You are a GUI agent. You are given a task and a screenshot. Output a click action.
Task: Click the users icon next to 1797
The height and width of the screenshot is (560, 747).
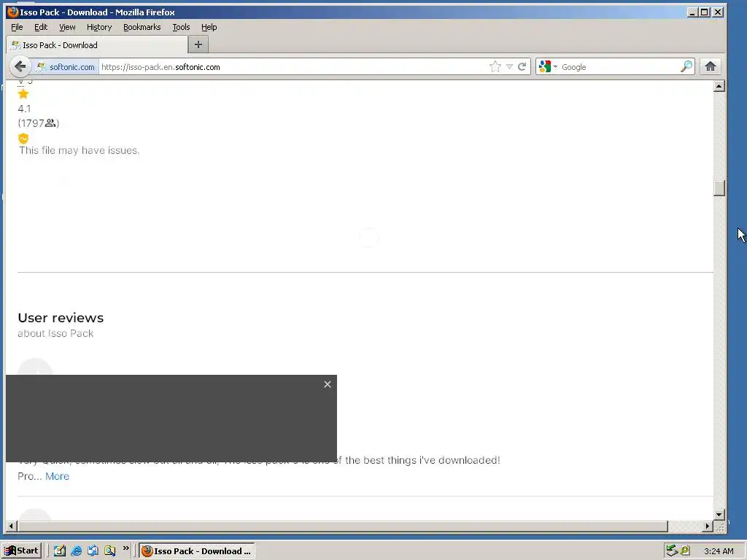50,123
